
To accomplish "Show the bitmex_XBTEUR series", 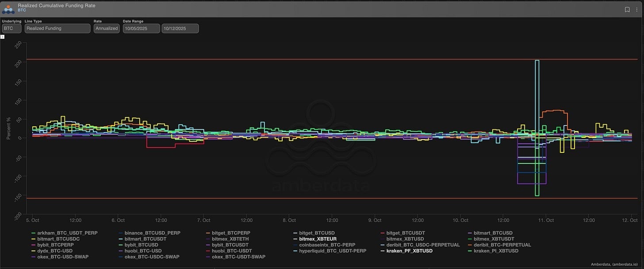I will pos(318,239).
